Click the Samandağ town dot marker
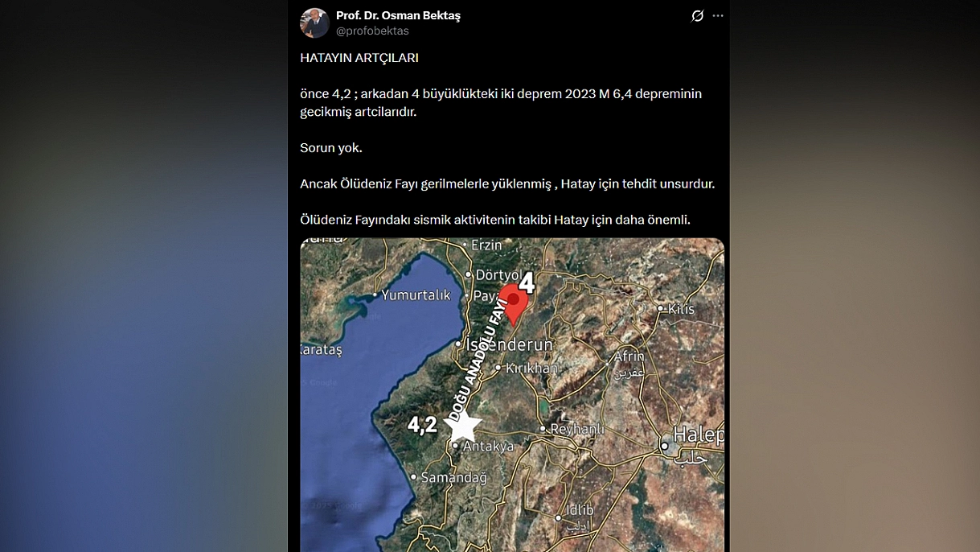Screen dimensions: 980x552 pos(414,477)
